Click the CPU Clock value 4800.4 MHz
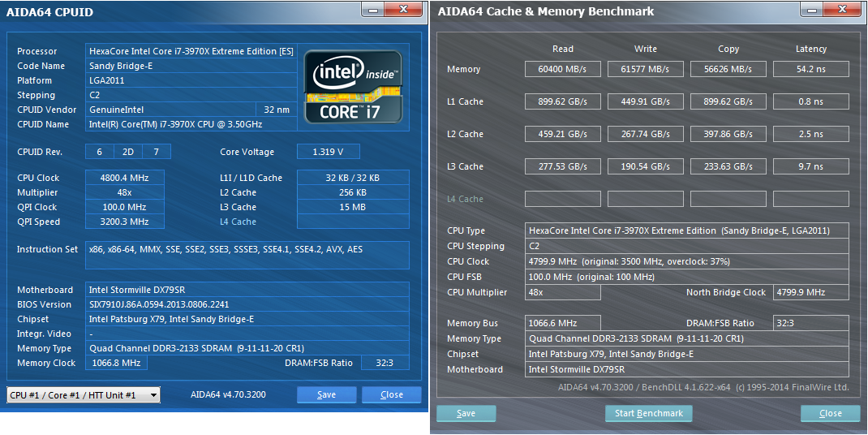868x435 pixels. 125,178
